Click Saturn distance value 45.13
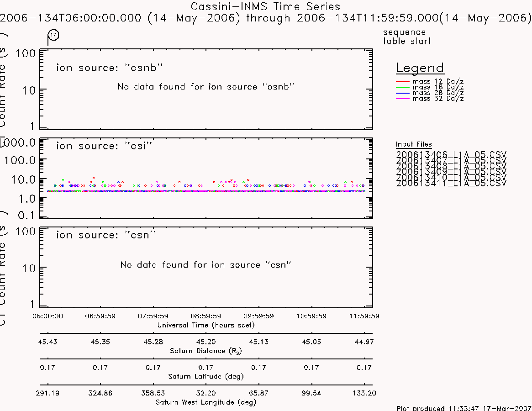This screenshot has width=532, height=411. pyautogui.click(x=258, y=342)
